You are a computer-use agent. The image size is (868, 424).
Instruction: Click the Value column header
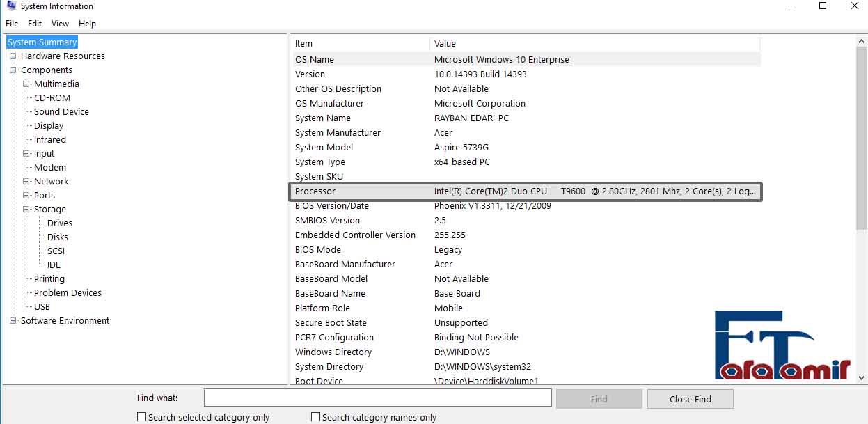[x=595, y=44]
